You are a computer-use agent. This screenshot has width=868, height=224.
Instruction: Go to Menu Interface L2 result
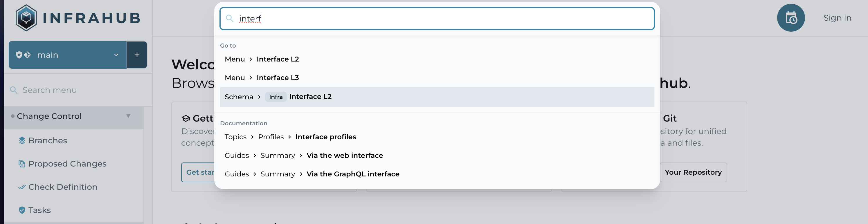click(278, 59)
